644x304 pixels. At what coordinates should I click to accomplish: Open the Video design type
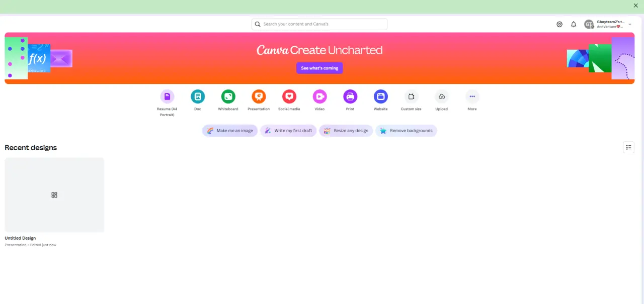pyautogui.click(x=319, y=96)
